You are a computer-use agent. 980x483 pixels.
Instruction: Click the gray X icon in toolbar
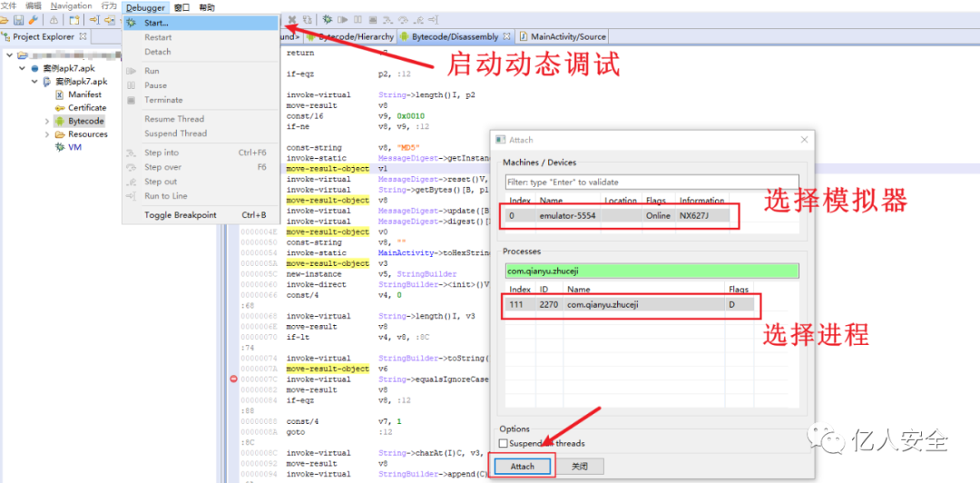(x=292, y=19)
